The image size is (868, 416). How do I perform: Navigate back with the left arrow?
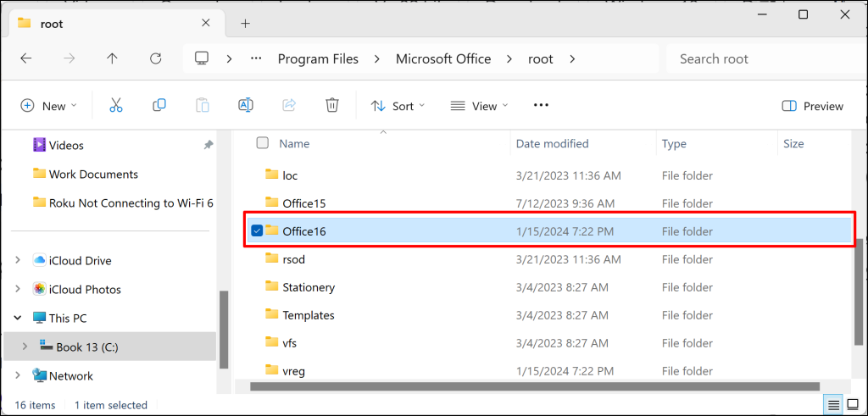click(x=26, y=58)
